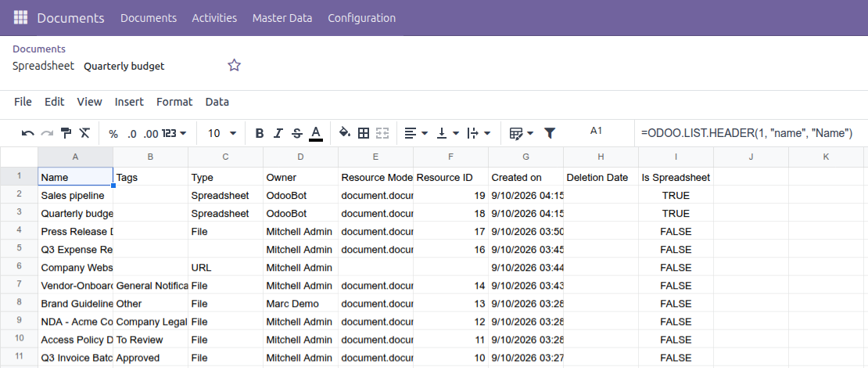Viewport: 868px width, 368px height.
Task: Clear formatting with the toolbar icon
Action: tap(84, 133)
